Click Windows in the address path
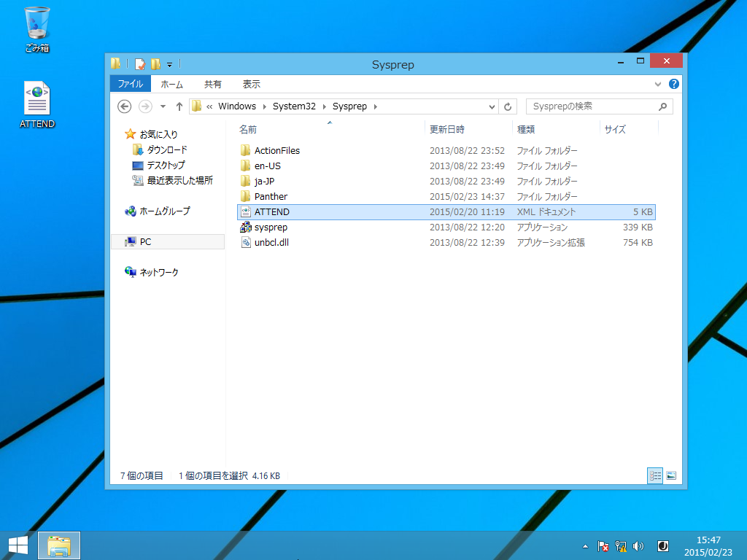Viewport: 747px width, 560px height. coord(237,106)
